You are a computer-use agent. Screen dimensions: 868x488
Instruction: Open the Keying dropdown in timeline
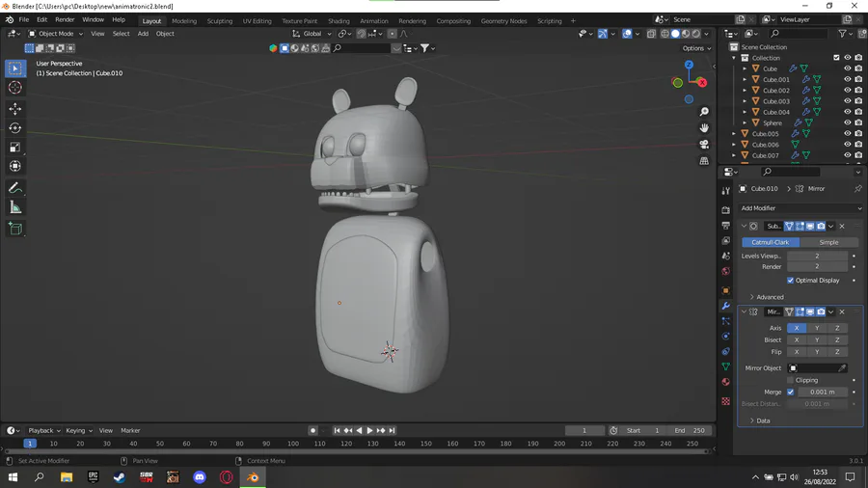(79, 430)
